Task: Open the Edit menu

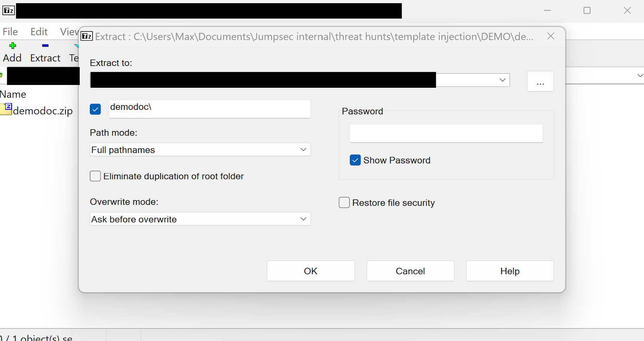Action: pyautogui.click(x=39, y=32)
